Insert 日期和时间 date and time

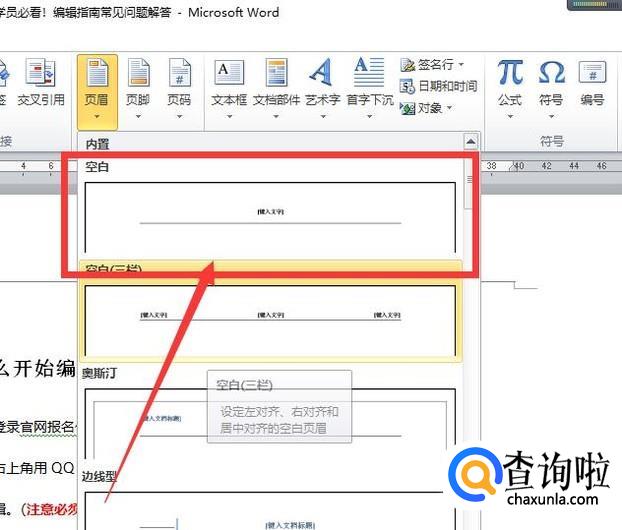[438, 86]
